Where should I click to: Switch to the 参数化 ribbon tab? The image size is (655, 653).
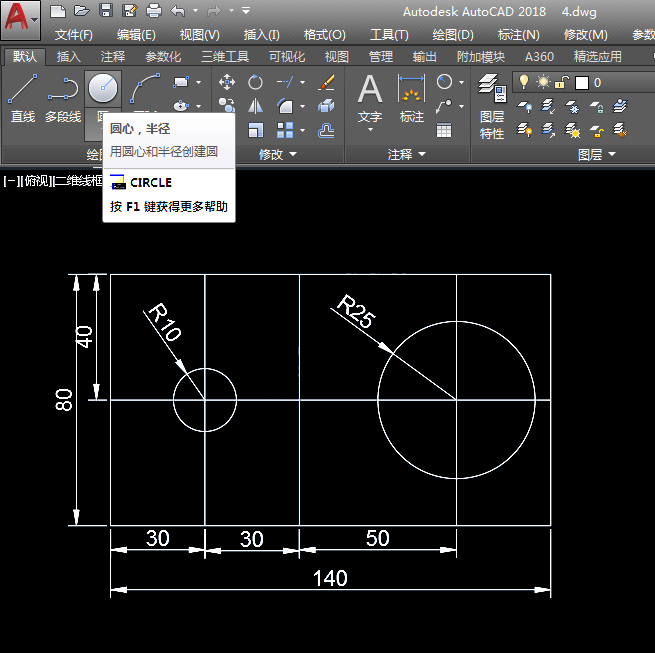point(163,57)
